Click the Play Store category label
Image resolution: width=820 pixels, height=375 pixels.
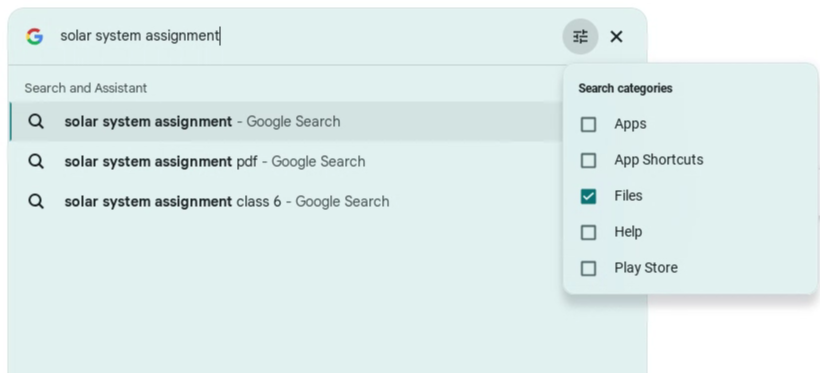pyautogui.click(x=646, y=268)
